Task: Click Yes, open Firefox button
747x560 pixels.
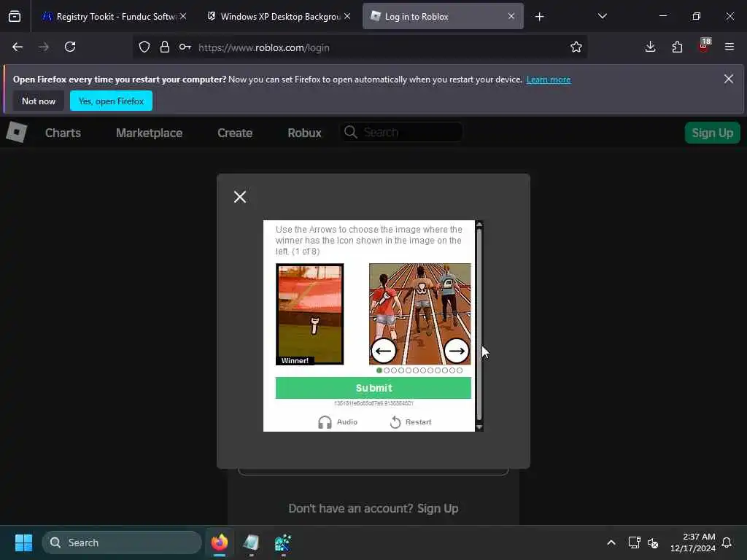Action: (111, 101)
